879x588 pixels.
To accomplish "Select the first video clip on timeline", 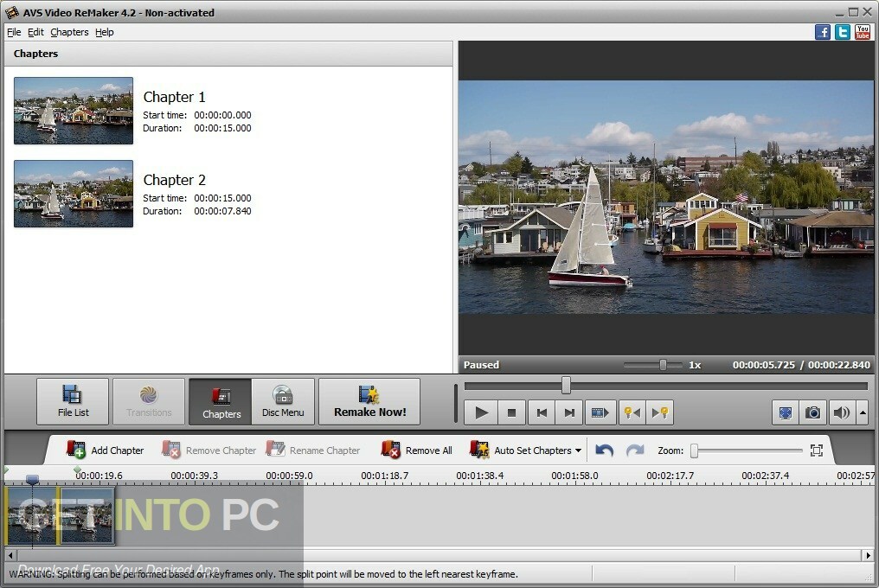I will pyautogui.click(x=31, y=515).
